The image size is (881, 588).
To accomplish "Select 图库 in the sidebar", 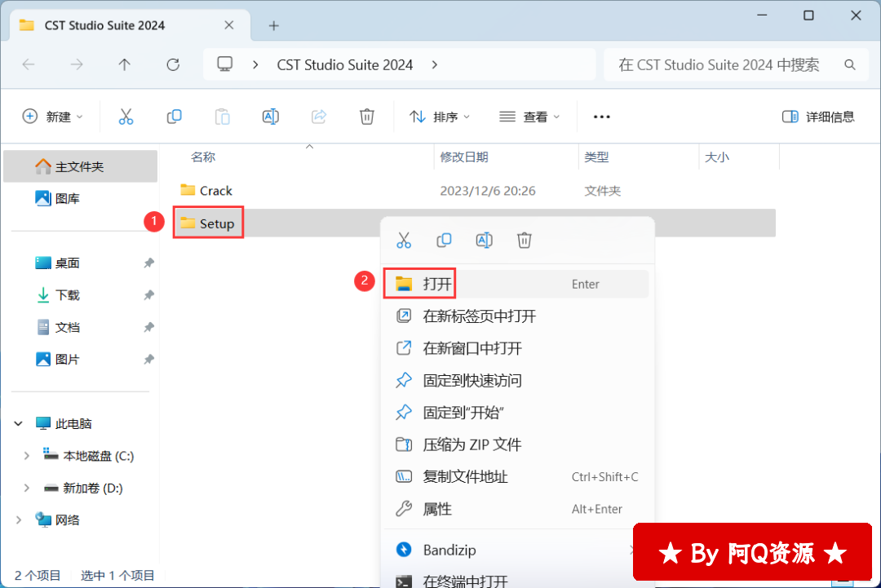I will (x=80, y=198).
